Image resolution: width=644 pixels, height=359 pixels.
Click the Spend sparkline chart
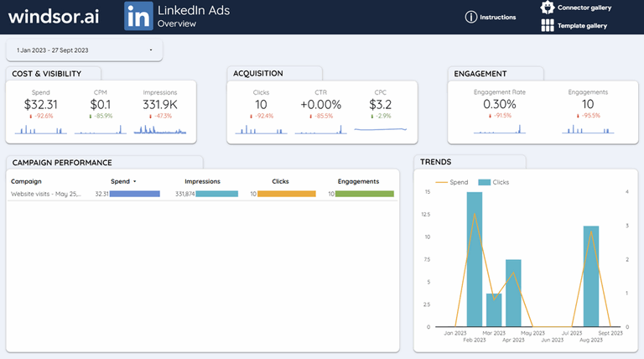tap(40, 130)
